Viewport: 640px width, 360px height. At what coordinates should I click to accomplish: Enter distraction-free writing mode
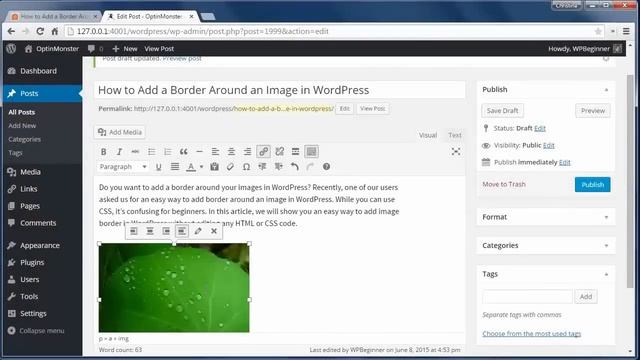click(x=456, y=152)
